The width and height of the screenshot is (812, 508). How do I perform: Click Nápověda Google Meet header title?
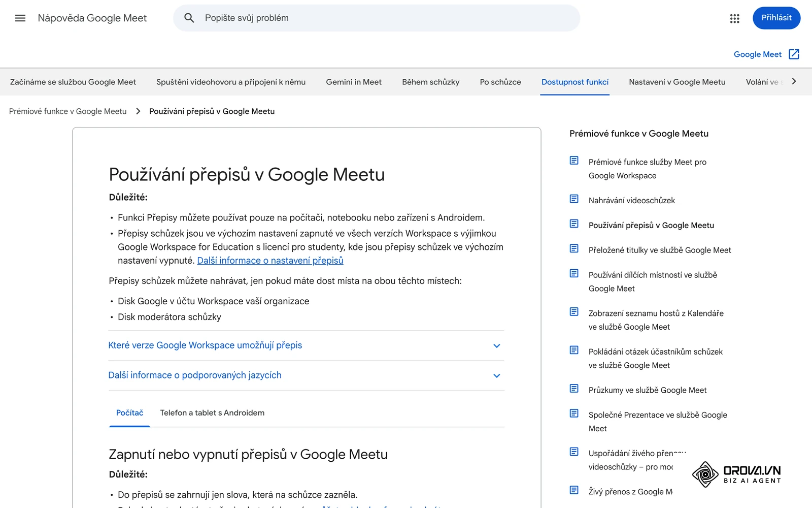[92, 18]
